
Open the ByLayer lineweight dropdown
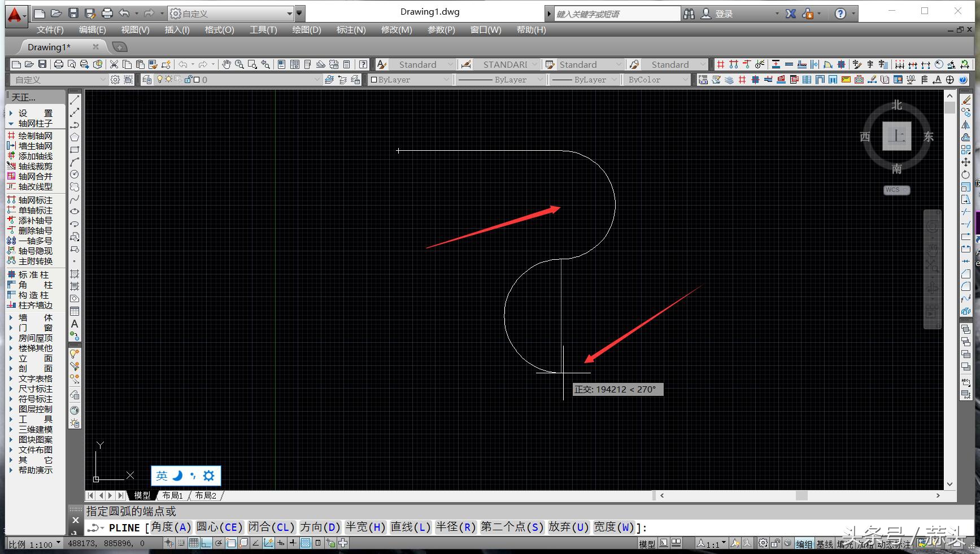pyautogui.click(x=585, y=80)
